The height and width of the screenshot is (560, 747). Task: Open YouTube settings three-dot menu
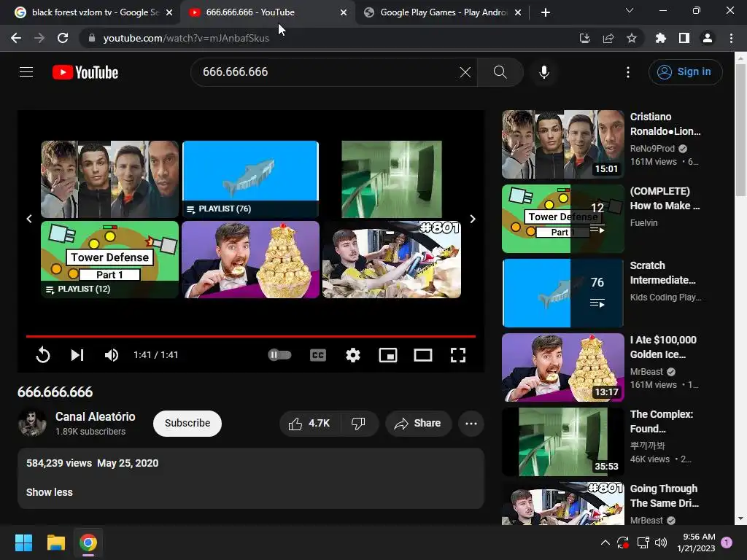point(628,72)
